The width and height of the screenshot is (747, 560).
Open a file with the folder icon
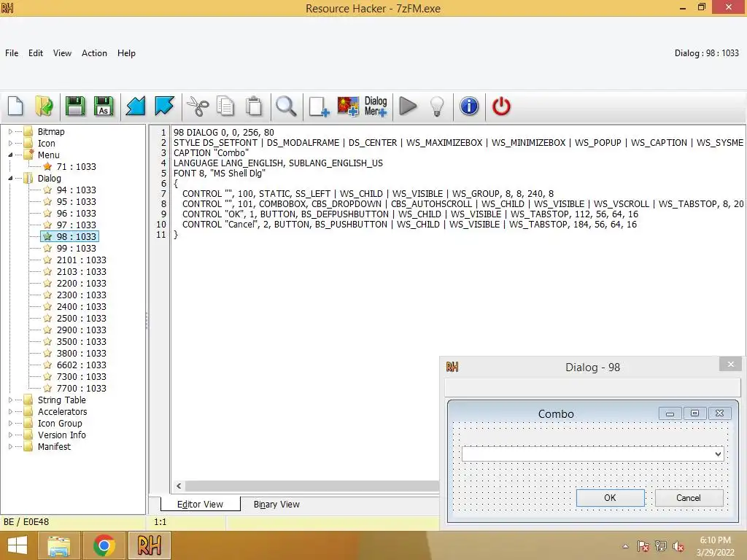click(44, 106)
